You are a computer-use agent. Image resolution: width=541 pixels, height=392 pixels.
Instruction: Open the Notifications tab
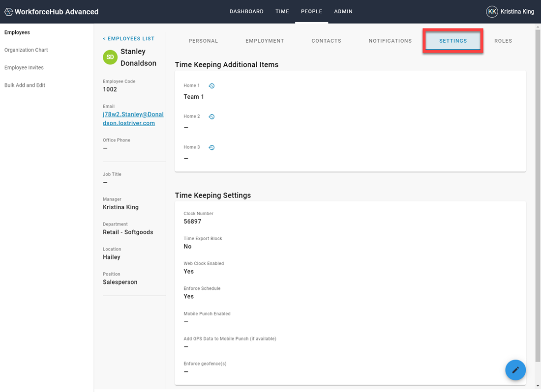pos(390,41)
